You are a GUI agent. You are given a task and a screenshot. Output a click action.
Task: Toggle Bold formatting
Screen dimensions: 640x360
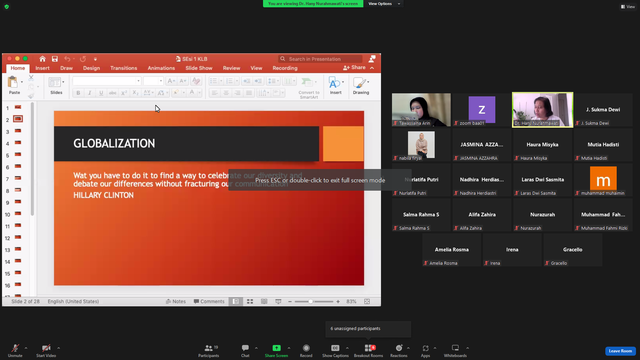point(78,93)
